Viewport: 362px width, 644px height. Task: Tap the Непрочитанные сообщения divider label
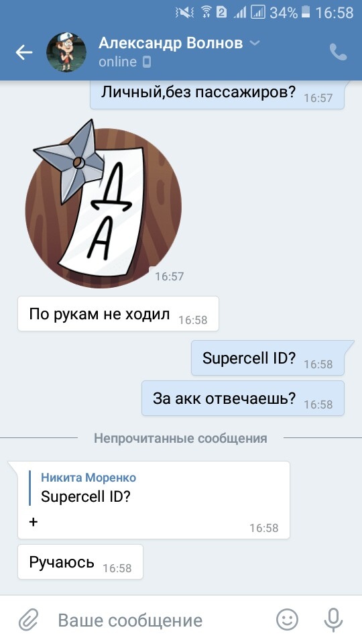pos(180,438)
